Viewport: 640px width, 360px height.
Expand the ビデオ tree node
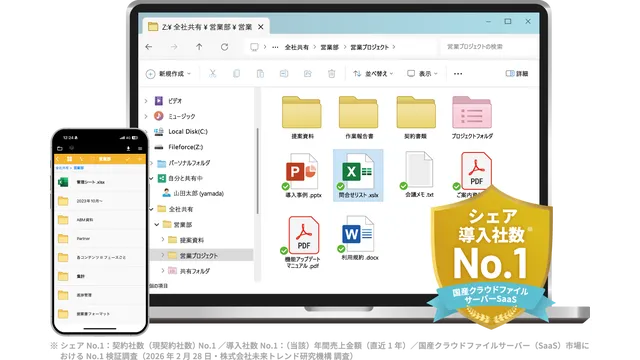pos(146,101)
